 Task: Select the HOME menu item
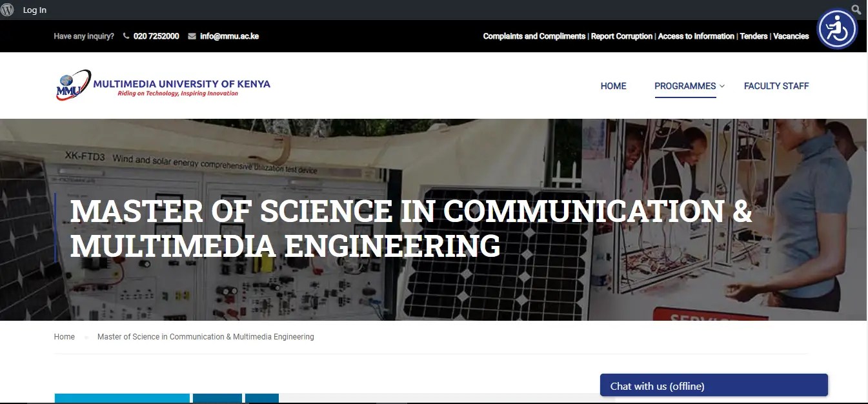click(x=613, y=86)
